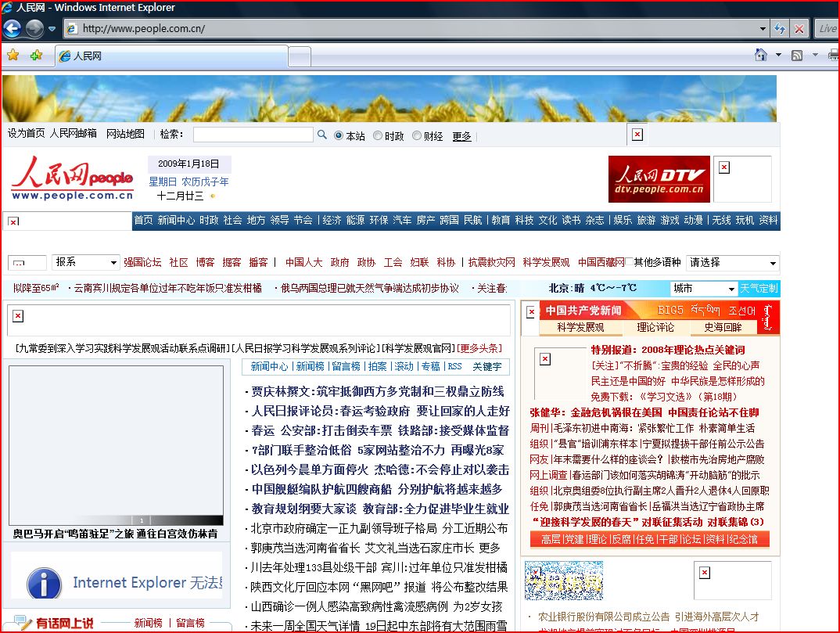Click the 更多 link beside search options
Screen dimensions: 840x633
[x=461, y=136]
